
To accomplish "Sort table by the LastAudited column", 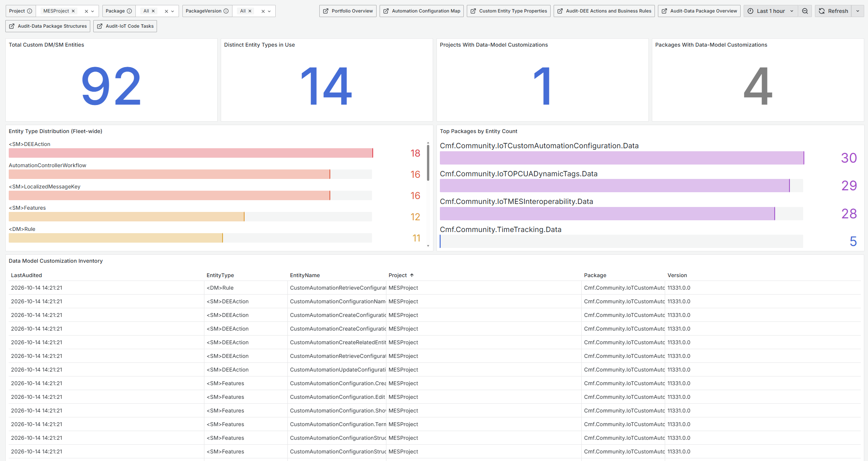I will [27, 275].
